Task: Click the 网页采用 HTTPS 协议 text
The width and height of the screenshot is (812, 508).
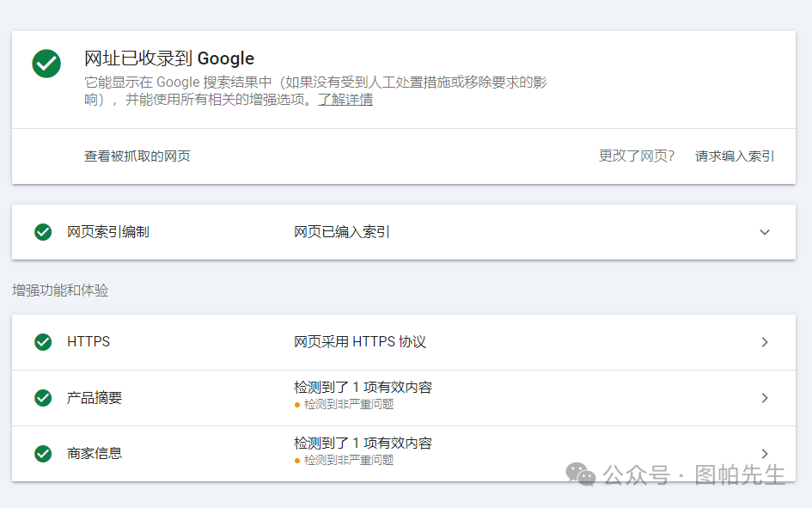Action: pyautogui.click(x=359, y=342)
